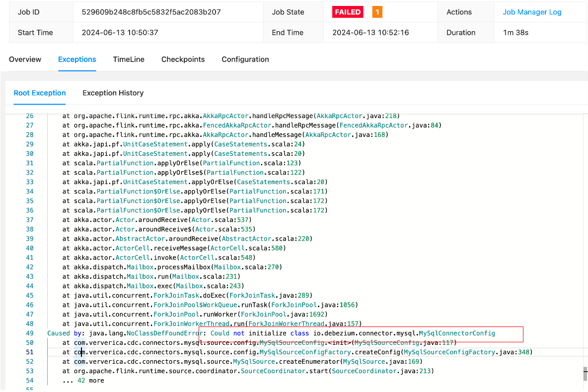
Task: Open the Configuration tab
Action: (x=245, y=59)
